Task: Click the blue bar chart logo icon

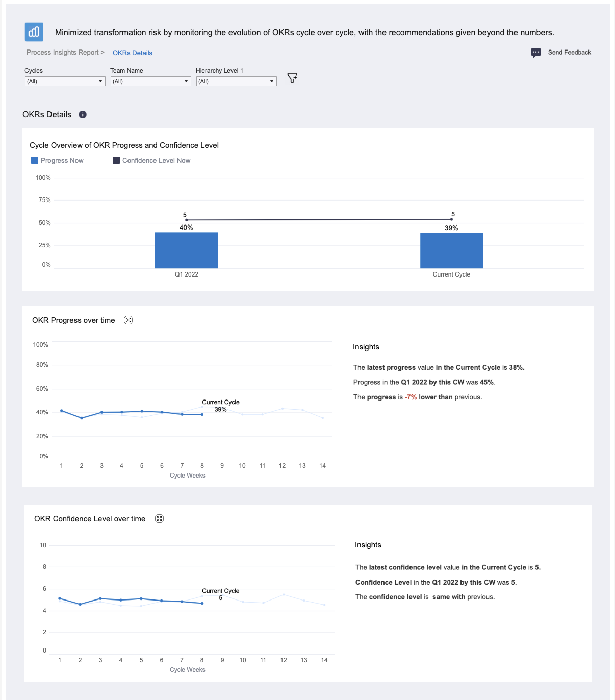Action: 34,32
